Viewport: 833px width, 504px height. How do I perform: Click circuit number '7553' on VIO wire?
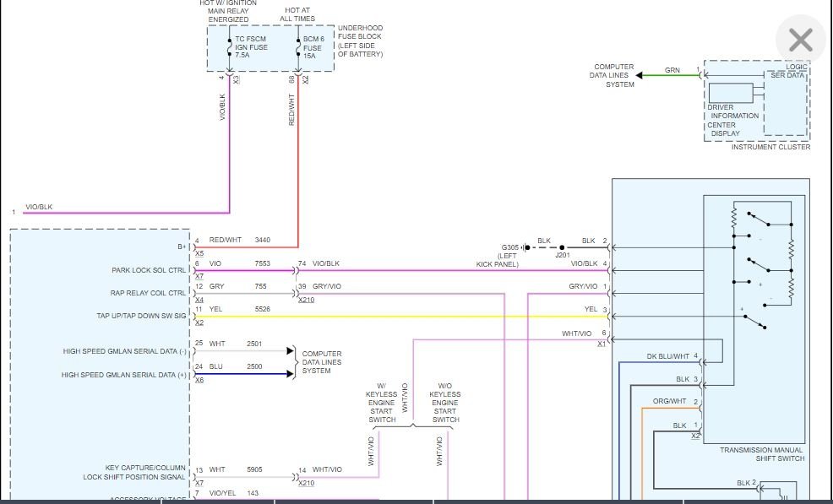coord(263,263)
